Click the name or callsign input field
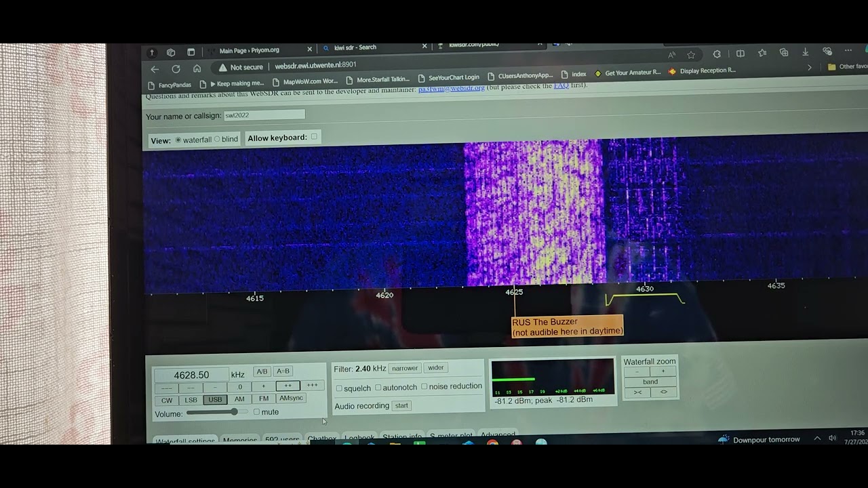Screen dimensions: 868x488 264,115
